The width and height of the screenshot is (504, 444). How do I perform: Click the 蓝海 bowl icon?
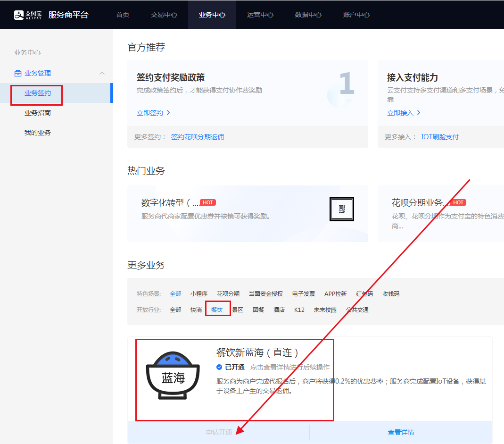pos(173,375)
